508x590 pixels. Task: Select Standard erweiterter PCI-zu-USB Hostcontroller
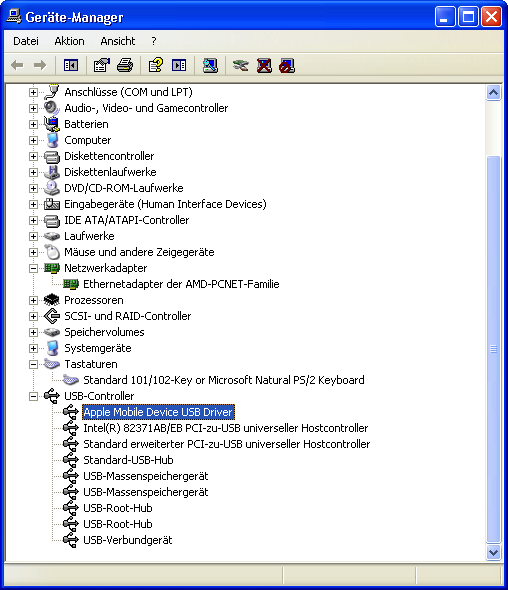227,444
